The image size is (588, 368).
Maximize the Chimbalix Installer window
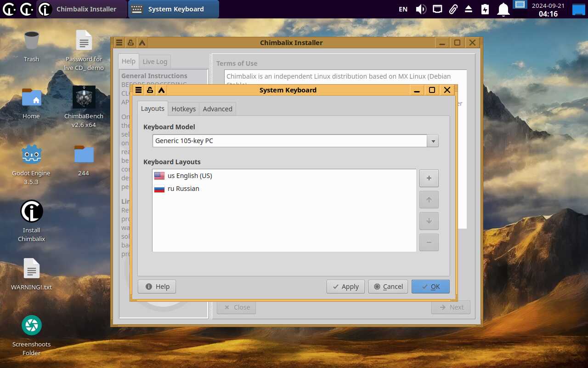click(x=457, y=43)
